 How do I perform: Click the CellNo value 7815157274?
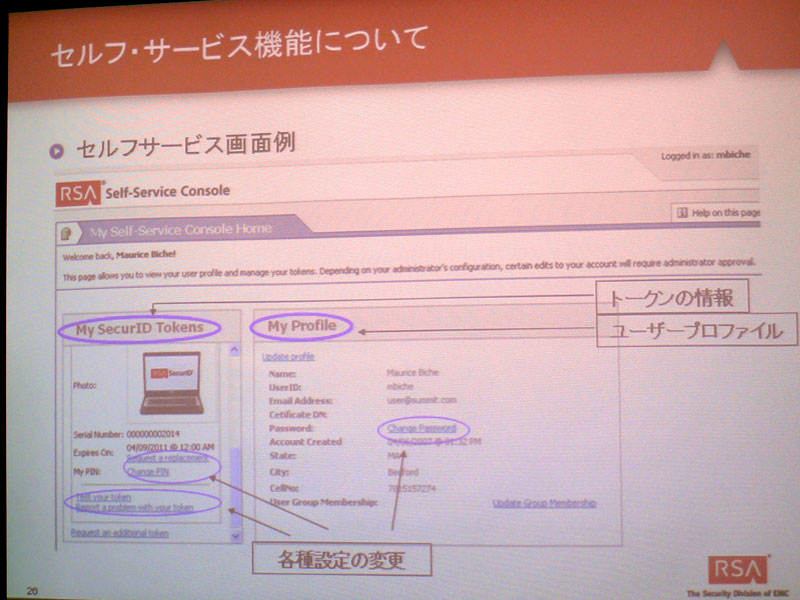pyautogui.click(x=412, y=489)
